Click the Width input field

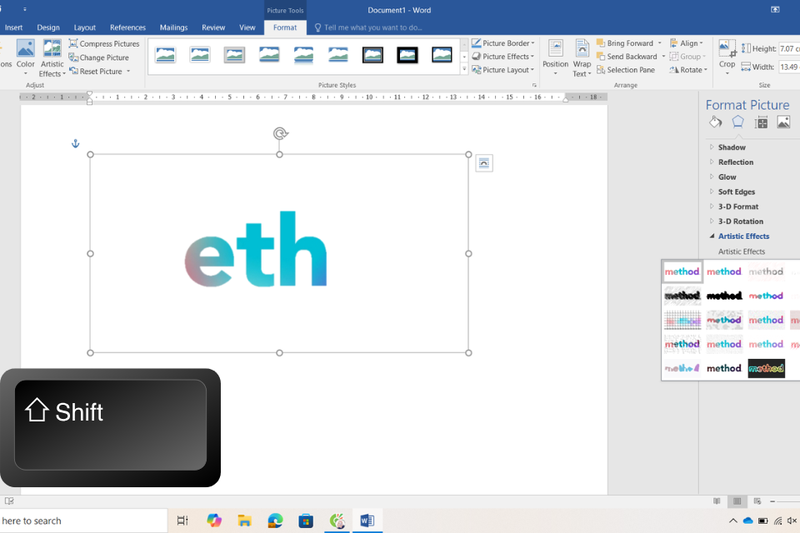pos(789,67)
